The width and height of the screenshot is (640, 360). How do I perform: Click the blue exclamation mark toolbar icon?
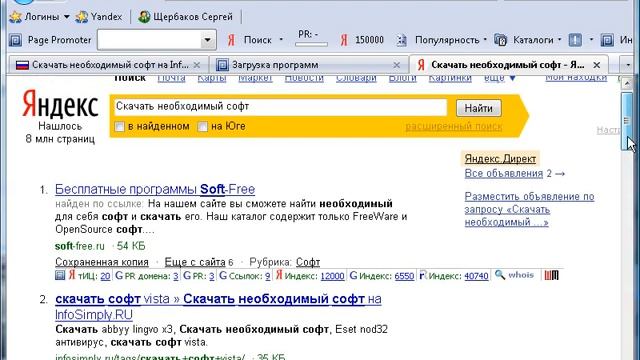pyautogui.click(x=575, y=40)
